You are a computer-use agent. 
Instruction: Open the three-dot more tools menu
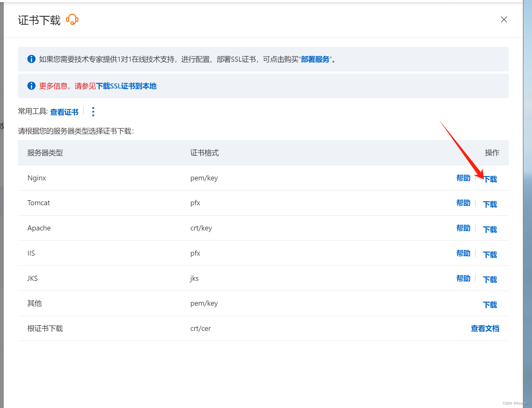[x=93, y=112]
